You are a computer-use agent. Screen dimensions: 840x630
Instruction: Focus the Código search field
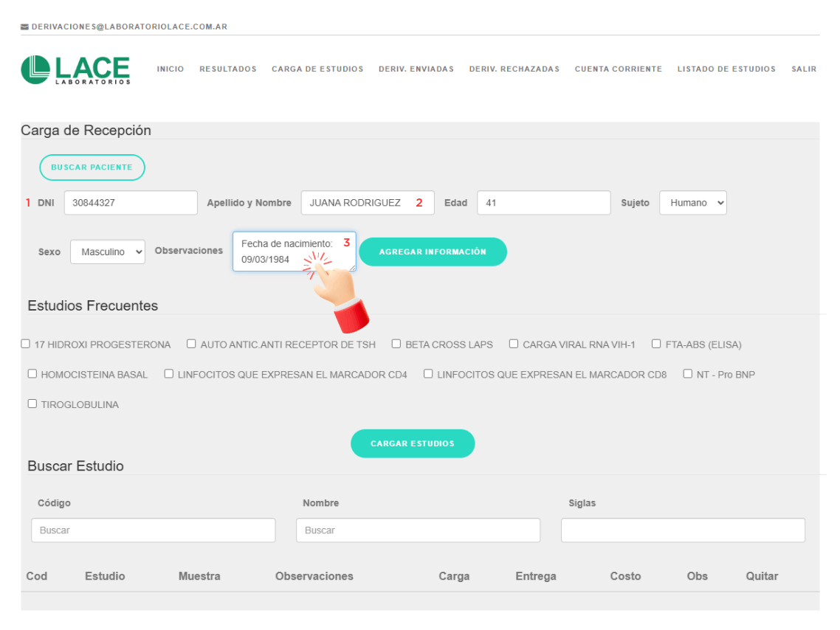[x=153, y=530]
